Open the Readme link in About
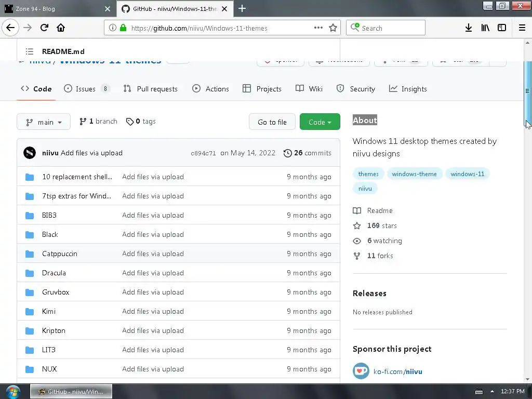This screenshot has width=532, height=399. tap(373, 211)
